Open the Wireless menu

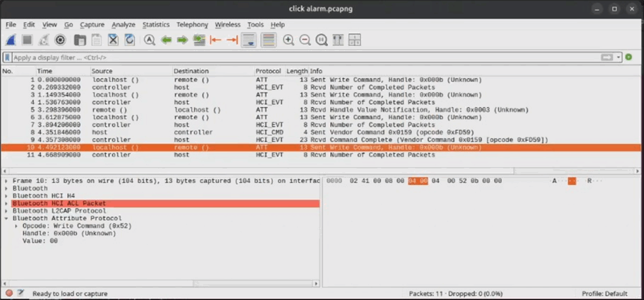point(228,25)
